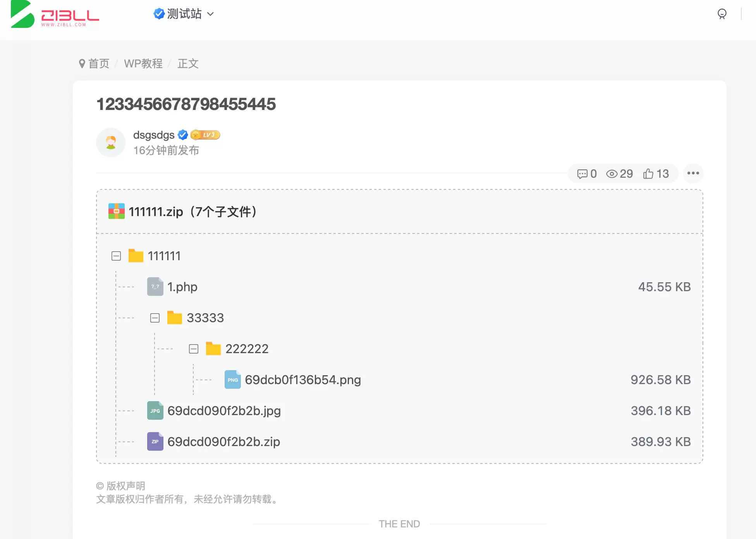The image size is (756, 539).
Task: Collapse the 222222 folder
Action: pos(194,349)
